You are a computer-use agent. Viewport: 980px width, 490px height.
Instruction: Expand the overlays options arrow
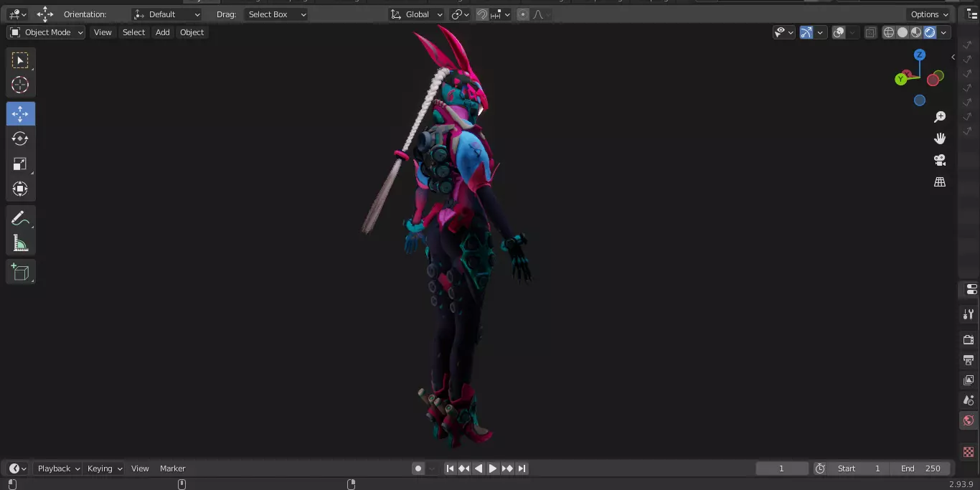point(852,32)
